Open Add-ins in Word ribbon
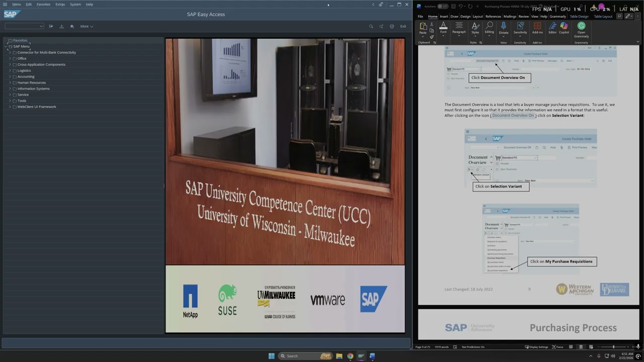This screenshot has width=644, height=362. click(x=537, y=28)
